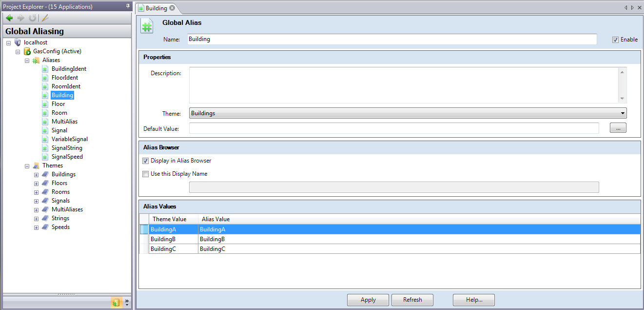Click the refresh icon in Project Explorer toolbar
Image resolution: width=644 pixels, height=310 pixels.
[x=32, y=18]
